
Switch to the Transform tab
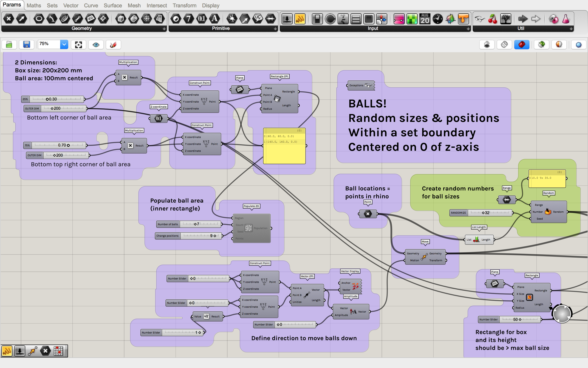click(184, 5)
